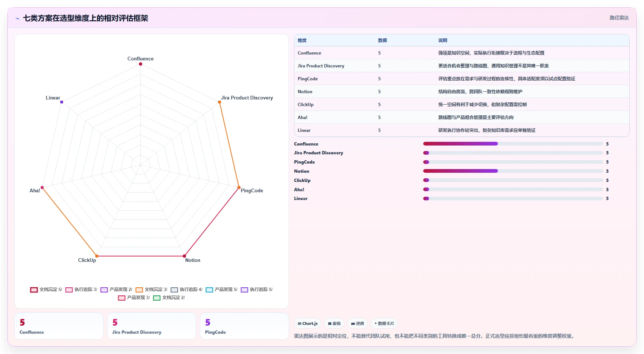Click the Confluence axis label on radar

click(141, 59)
